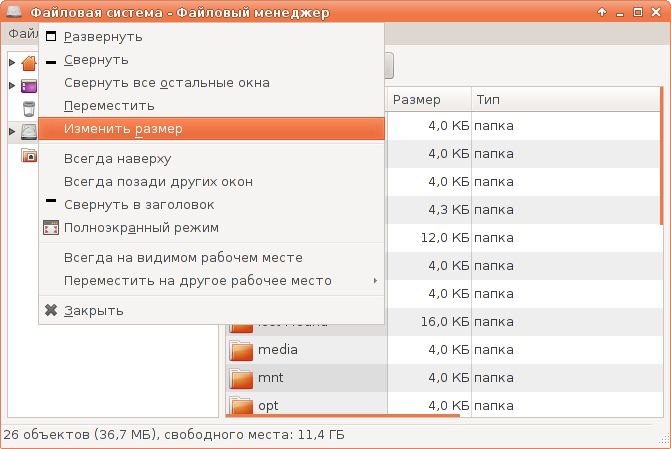Screen dimensions: 671x449
Task: Choose Свернуть в заголовок
Action: pos(211,205)
